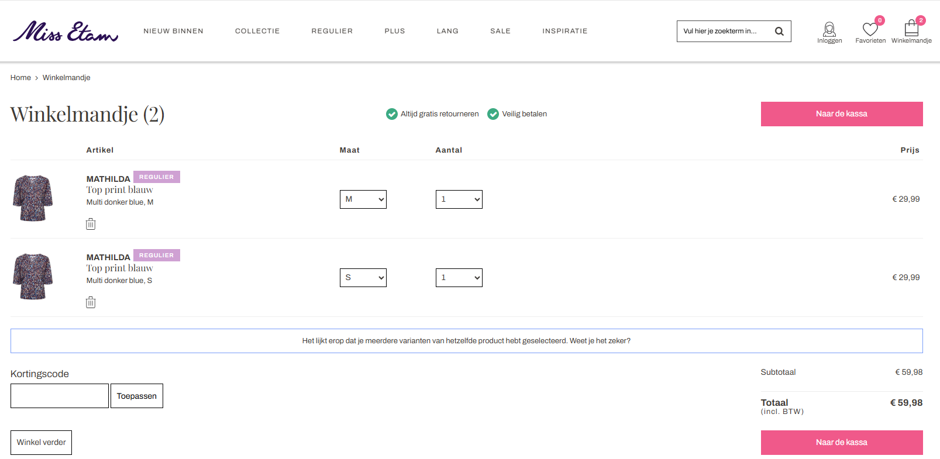Focus the Kortingscode input field
The image size is (940, 459).
tap(59, 396)
